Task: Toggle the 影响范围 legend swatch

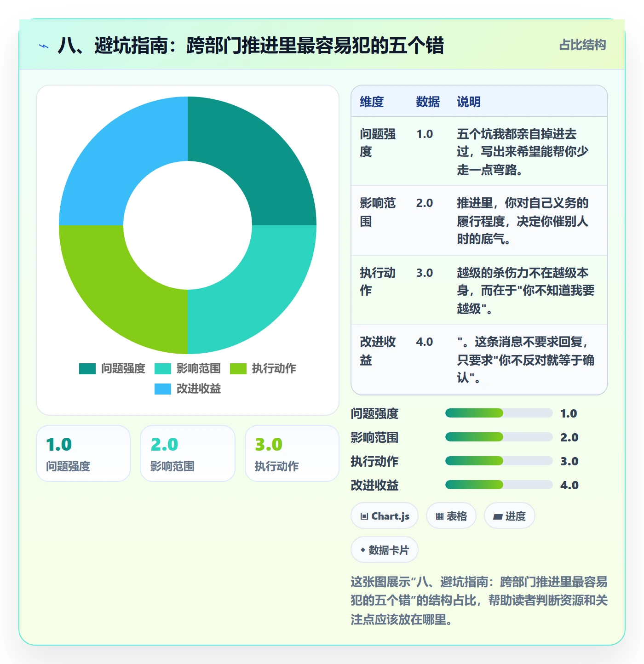Action: pyautogui.click(x=163, y=369)
